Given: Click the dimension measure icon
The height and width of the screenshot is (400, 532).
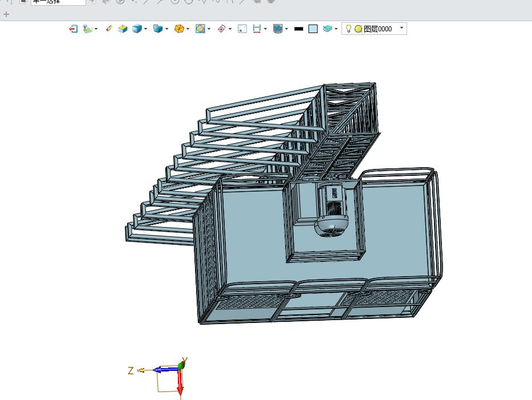Looking at the screenshot, I should pyautogui.click(x=257, y=29).
